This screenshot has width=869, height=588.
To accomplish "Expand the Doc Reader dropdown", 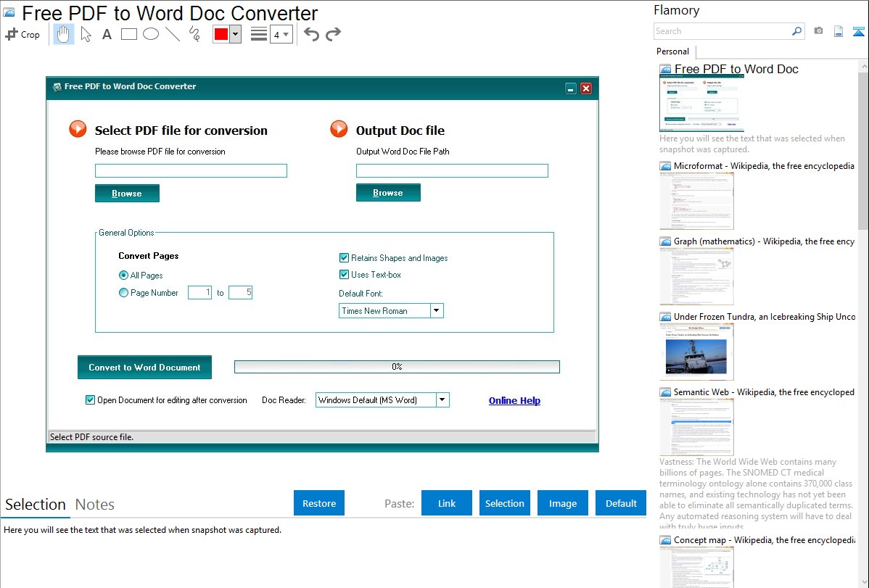I will click(x=442, y=400).
